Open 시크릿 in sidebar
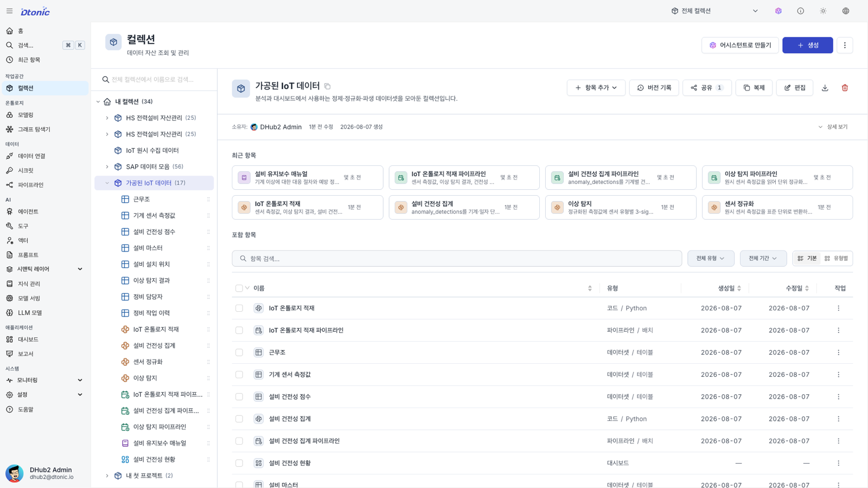The width and height of the screenshot is (868, 488). (x=44, y=170)
